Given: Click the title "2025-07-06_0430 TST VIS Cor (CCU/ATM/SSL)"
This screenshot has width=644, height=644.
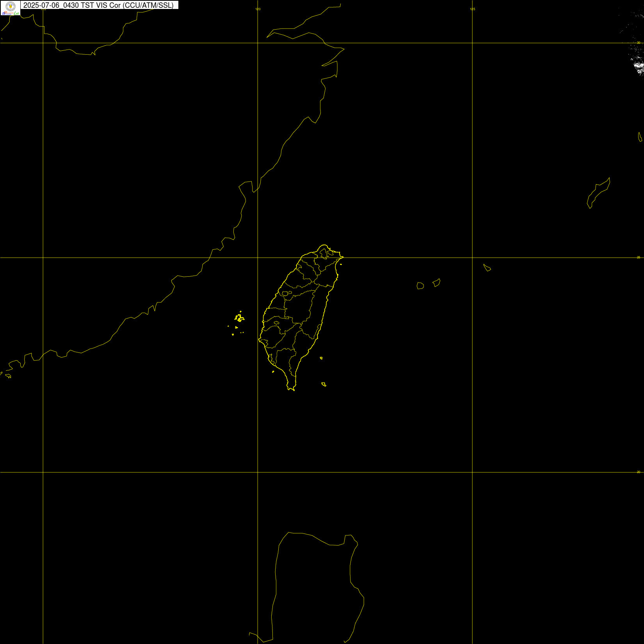Looking at the screenshot, I should point(98,5).
